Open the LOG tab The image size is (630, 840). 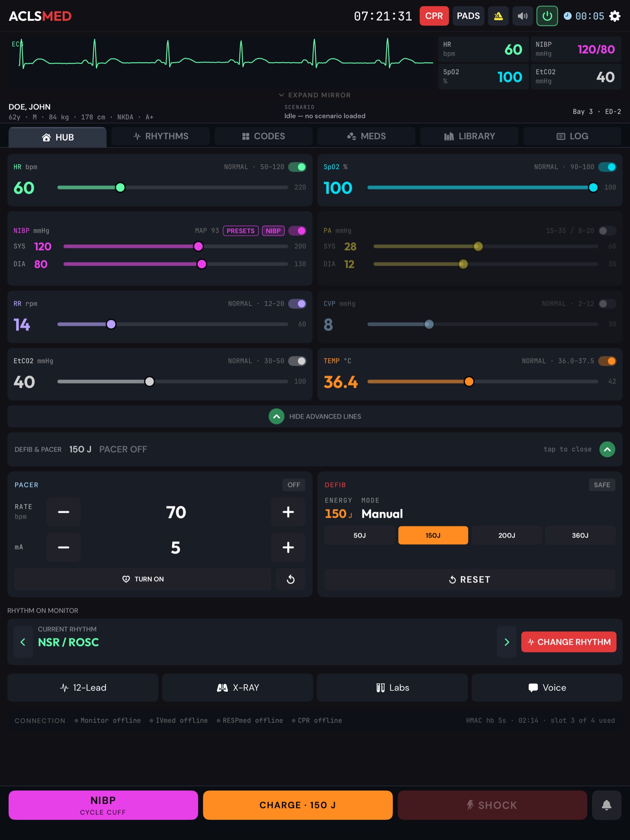[573, 136]
